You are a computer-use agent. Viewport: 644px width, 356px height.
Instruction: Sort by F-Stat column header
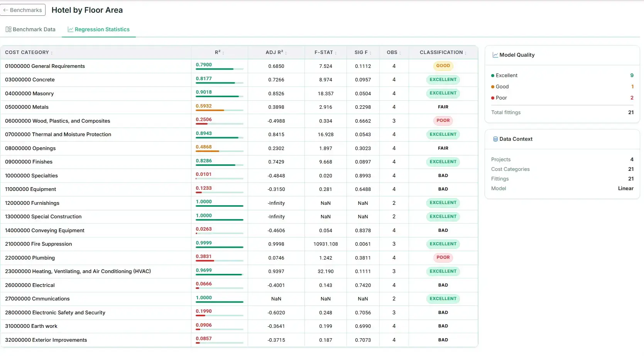click(x=326, y=52)
